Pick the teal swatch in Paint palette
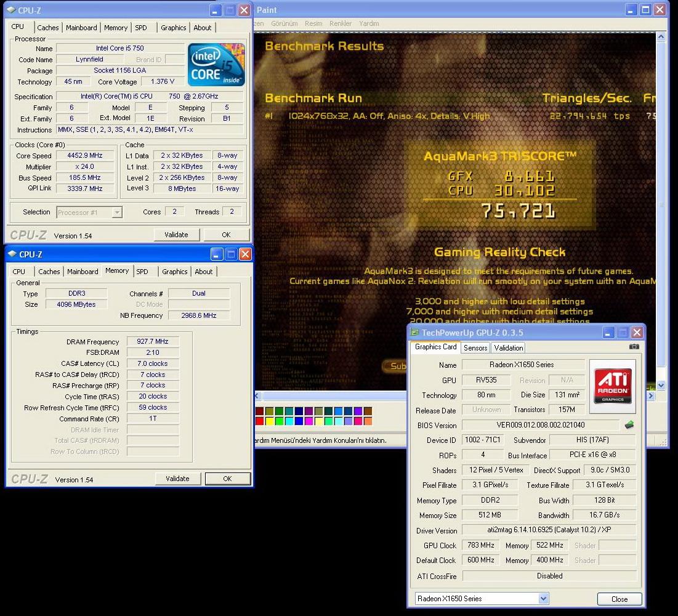Viewport: 678px width, 616px height. click(289, 411)
